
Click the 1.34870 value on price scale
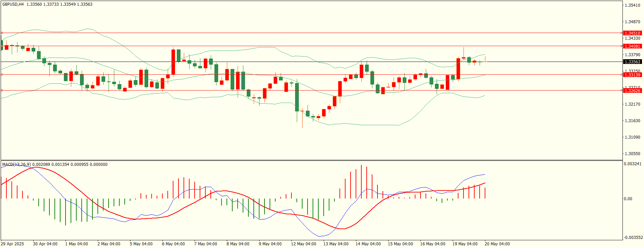tap(632, 22)
